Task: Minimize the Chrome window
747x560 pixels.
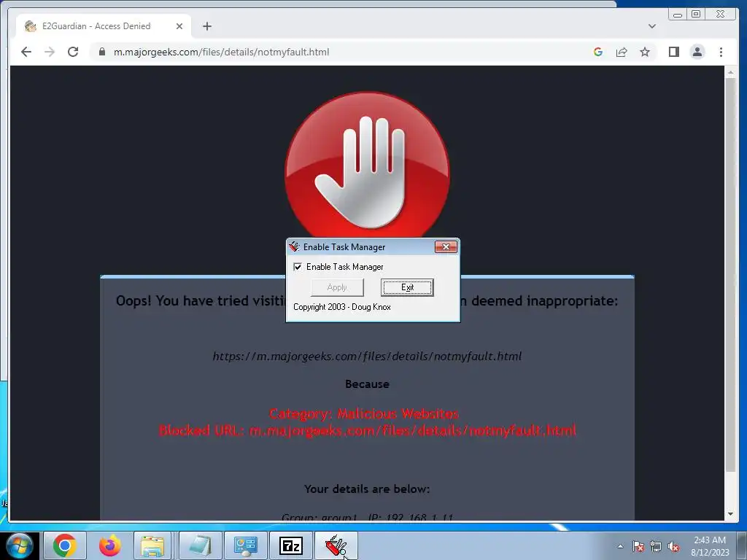Action: coord(678,15)
